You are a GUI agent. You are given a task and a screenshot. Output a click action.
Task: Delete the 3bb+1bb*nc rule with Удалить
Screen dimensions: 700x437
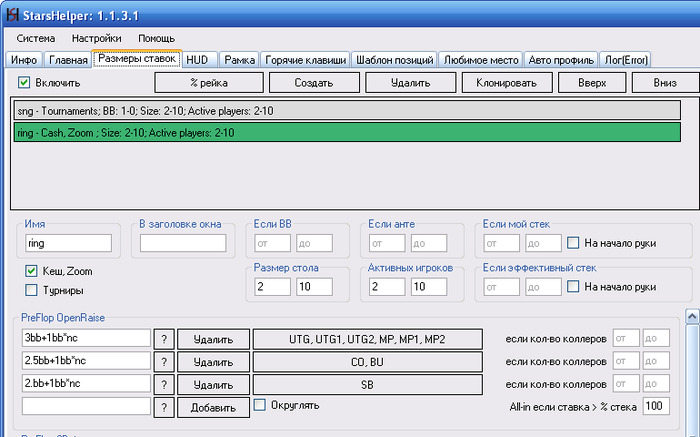click(x=213, y=339)
